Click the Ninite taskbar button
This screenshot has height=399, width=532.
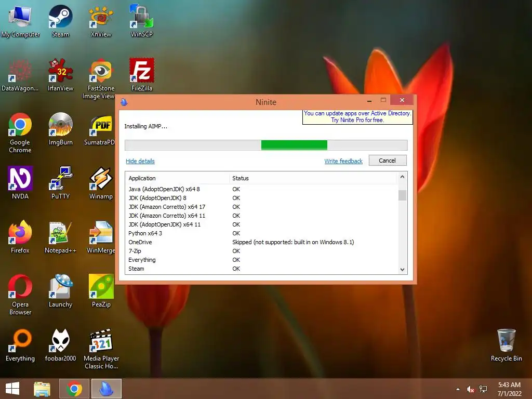point(106,389)
